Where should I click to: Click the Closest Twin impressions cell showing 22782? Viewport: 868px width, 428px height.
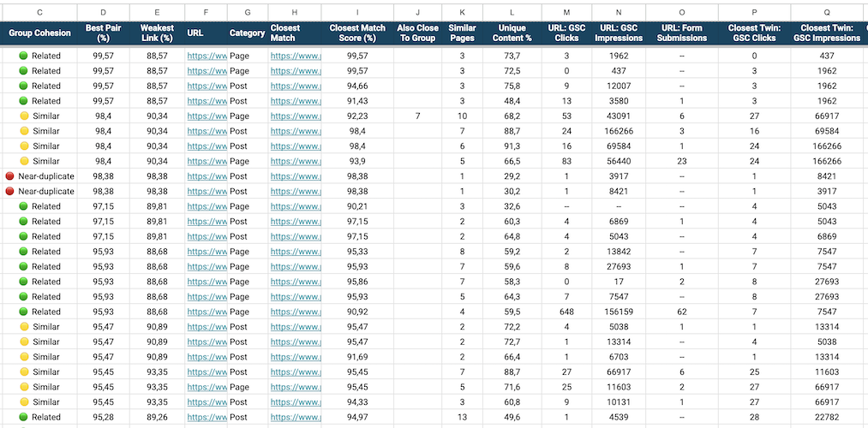click(x=827, y=417)
